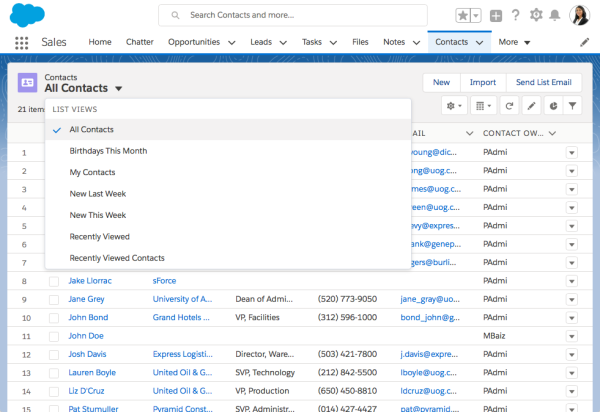Choose New This Week list view
Viewport: 600px width, 412px height.
point(228,215)
